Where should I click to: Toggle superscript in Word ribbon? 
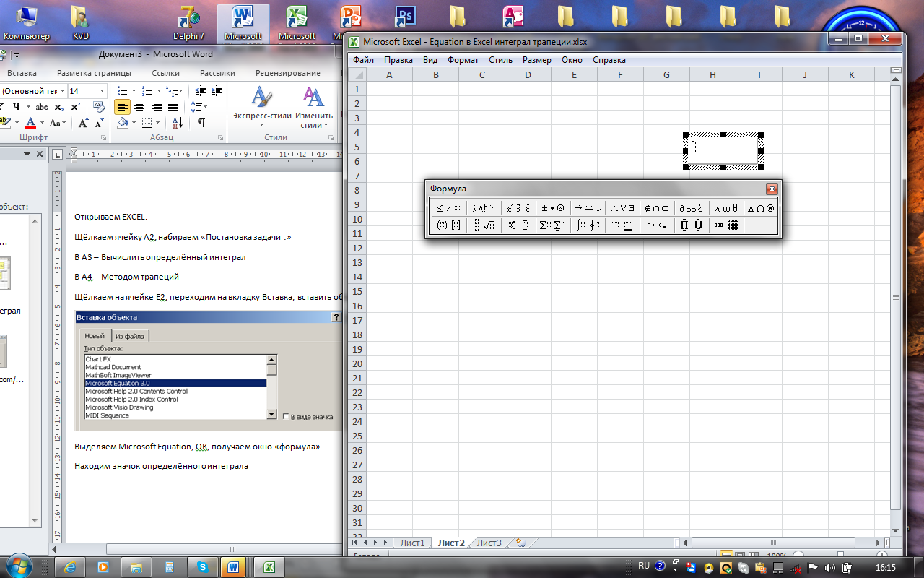click(75, 107)
